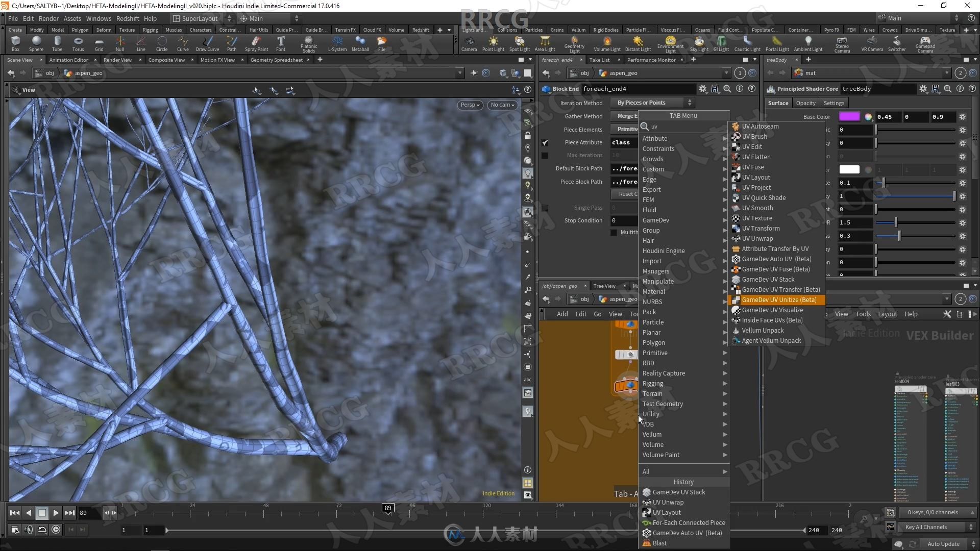Click the Reset C button in Block End panel

pyautogui.click(x=625, y=194)
